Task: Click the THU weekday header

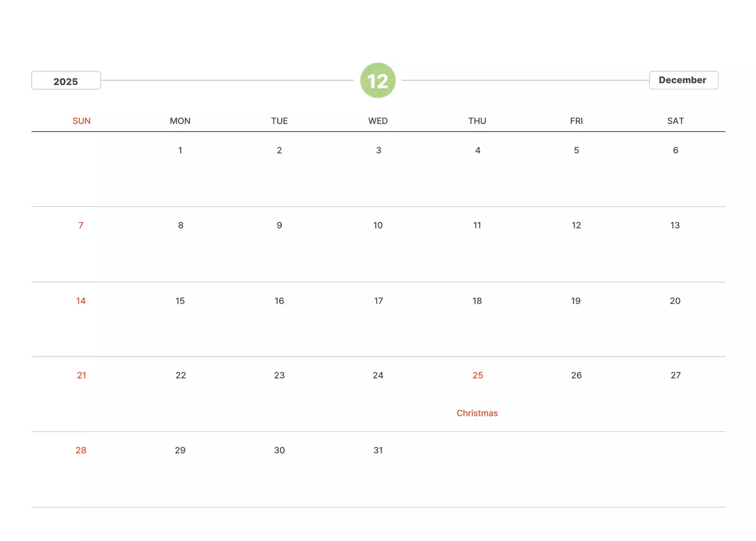Action: tap(477, 121)
